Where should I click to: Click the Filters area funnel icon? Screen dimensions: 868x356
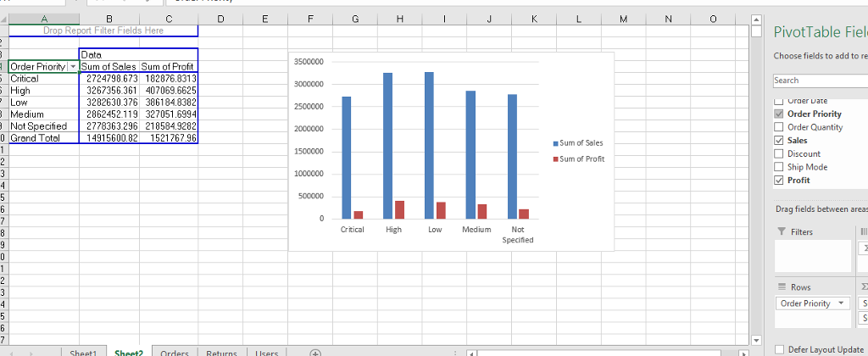(781, 231)
